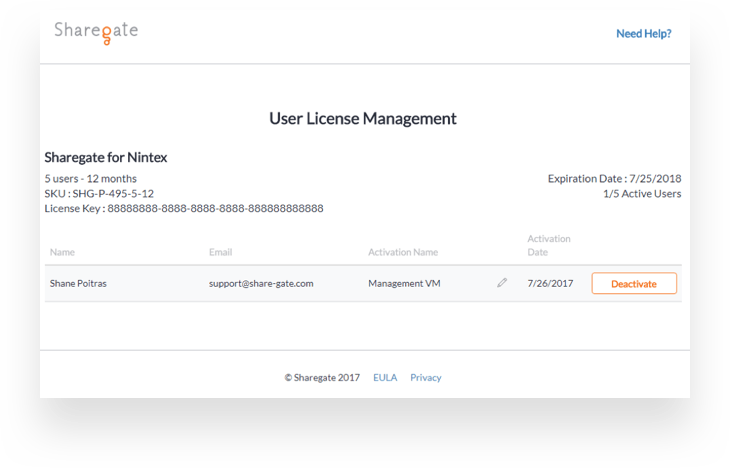Click the SKU : SHG-P-495-5-12 text
Viewport: 730px width, 468px height.
pos(99,194)
